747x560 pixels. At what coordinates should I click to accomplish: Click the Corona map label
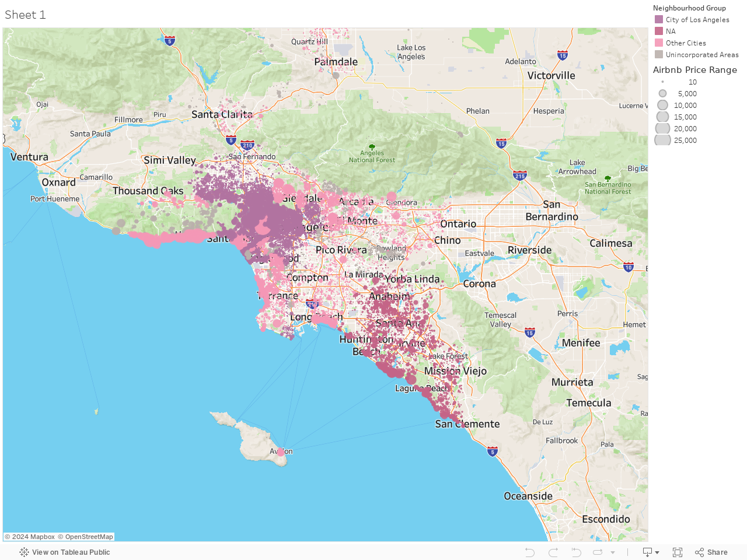click(x=479, y=284)
